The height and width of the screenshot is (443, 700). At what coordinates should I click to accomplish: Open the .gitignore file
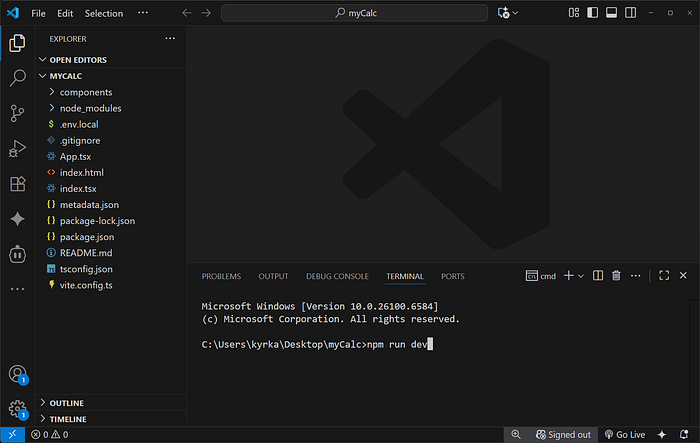pyautogui.click(x=111, y=140)
